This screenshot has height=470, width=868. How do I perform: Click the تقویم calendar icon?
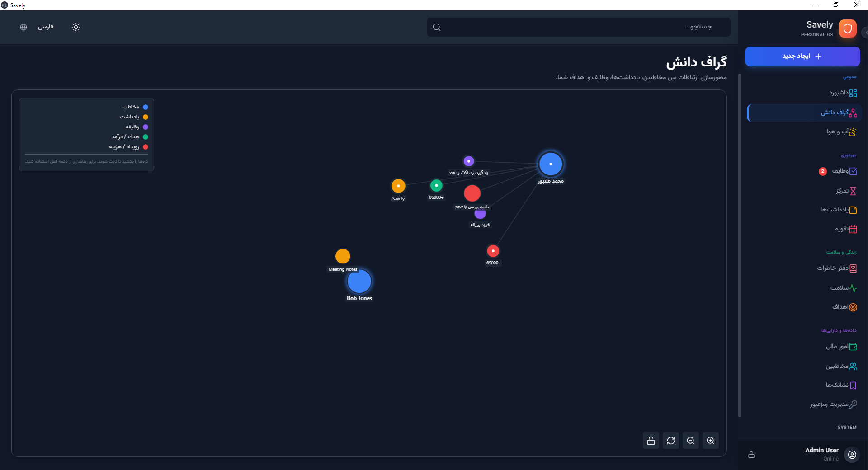[x=853, y=229]
